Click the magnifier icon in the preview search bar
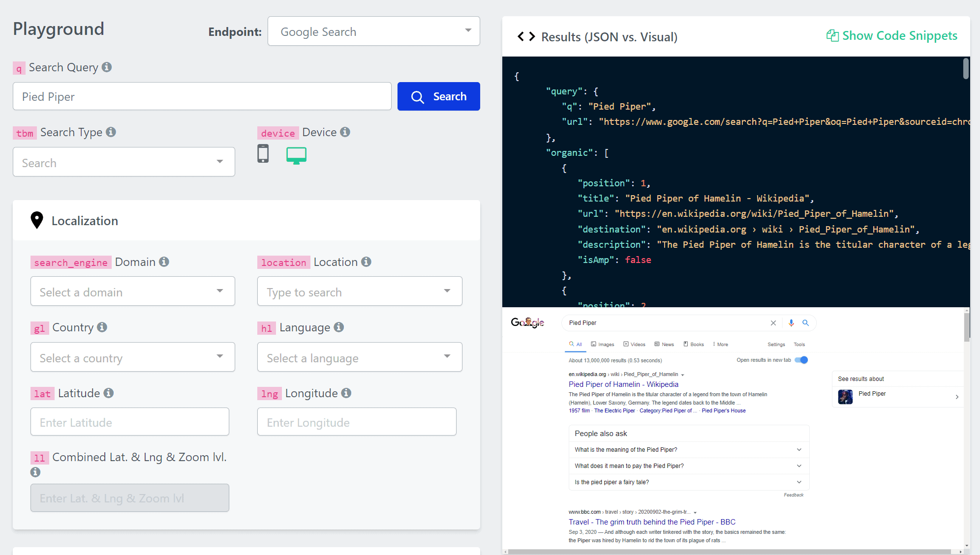 tap(806, 323)
